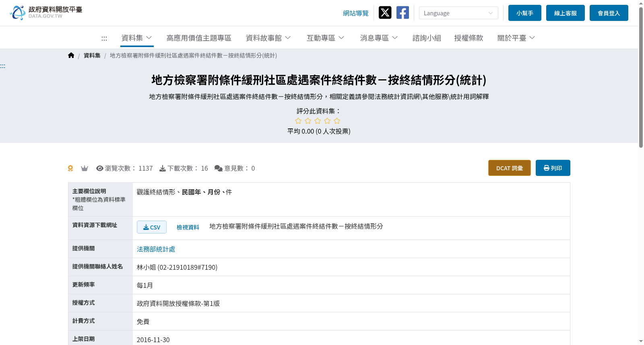Expand the 互動專區 menu
644x345 pixels.
pos(326,38)
